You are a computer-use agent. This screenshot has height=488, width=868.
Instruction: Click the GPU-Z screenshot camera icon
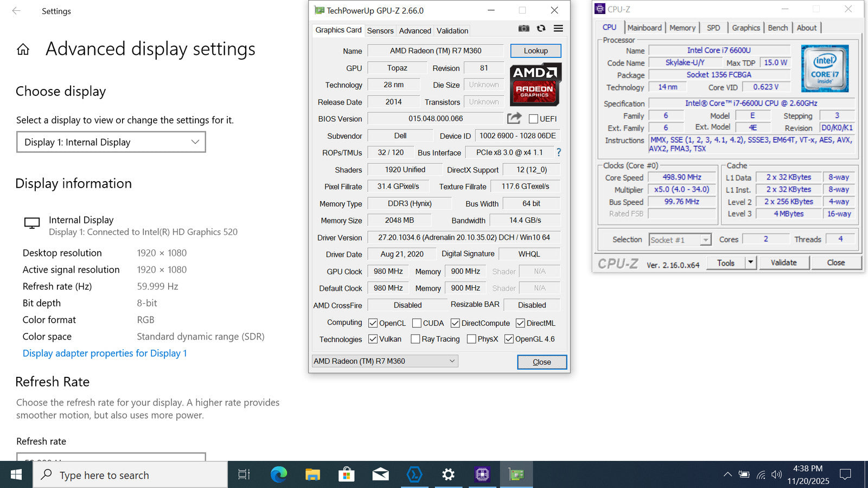coord(524,29)
